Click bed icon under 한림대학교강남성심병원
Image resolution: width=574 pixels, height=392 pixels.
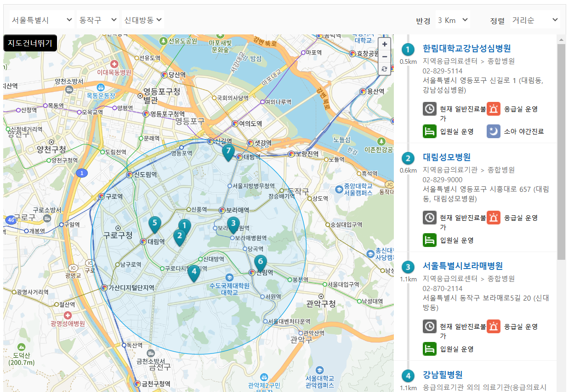[x=430, y=131]
